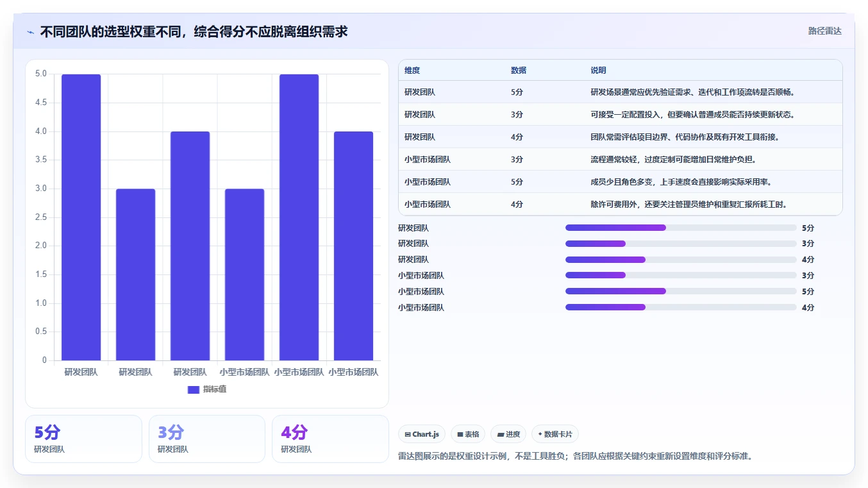The height and width of the screenshot is (488, 868).
Task: Click the 说明 column header
Action: point(598,71)
